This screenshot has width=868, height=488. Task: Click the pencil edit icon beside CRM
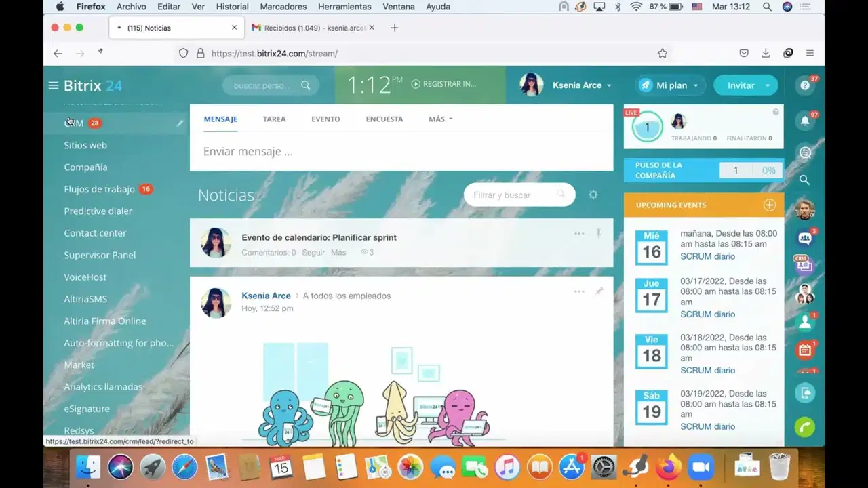click(x=180, y=123)
